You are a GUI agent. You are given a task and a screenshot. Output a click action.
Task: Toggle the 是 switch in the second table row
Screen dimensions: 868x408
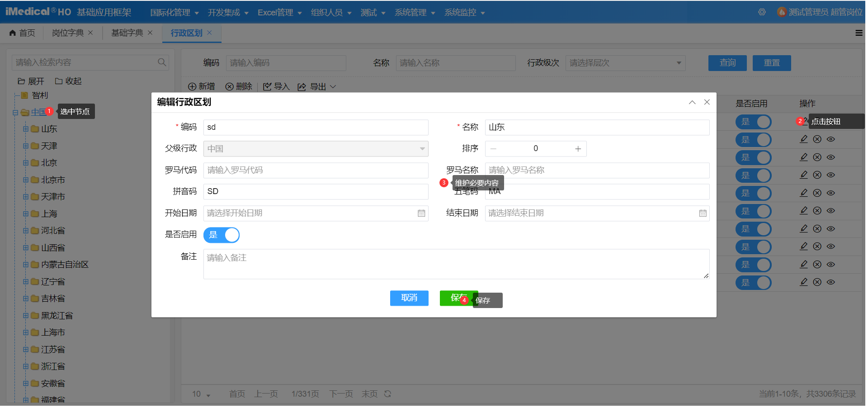click(754, 139)
